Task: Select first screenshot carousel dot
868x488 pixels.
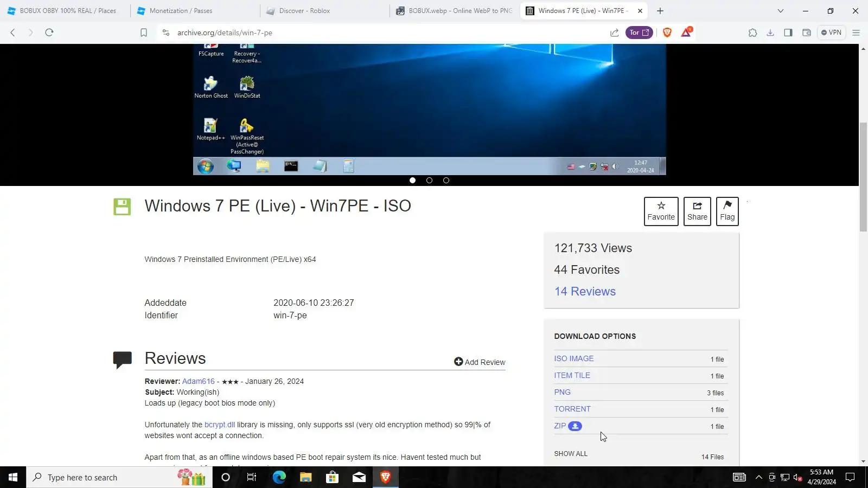Action: pos(413,181)
